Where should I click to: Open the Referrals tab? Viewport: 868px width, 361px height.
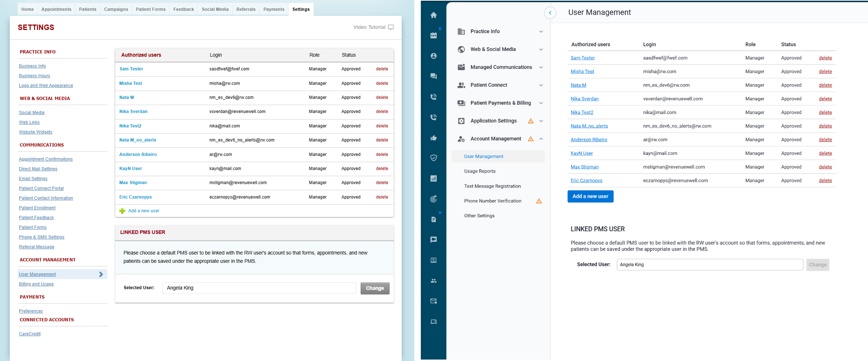point(246,9)
